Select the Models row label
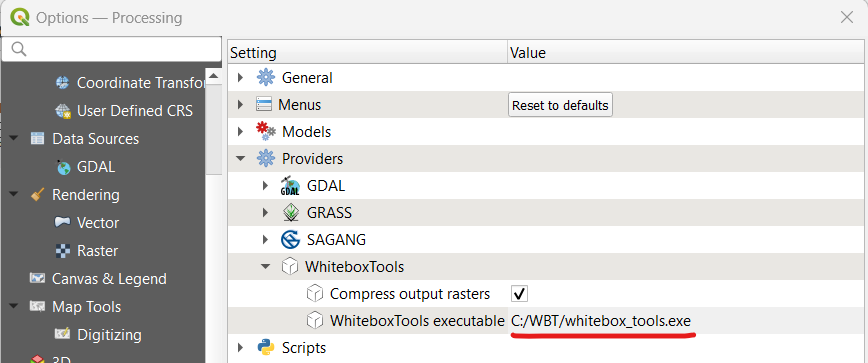This screenshot has height=363, width=868. pos(306,132)
